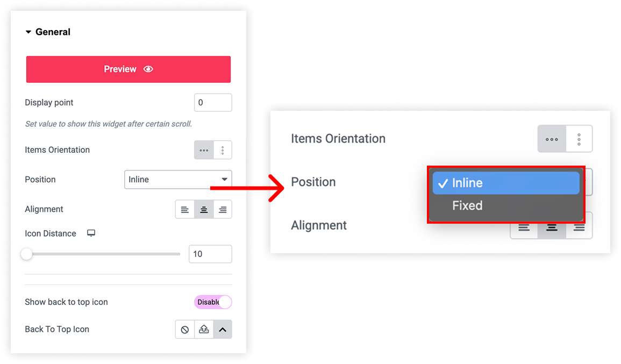The image size is (621, 364).
Task: Select vertical orientation in the zoomed panel
Action: click(579, 139)
